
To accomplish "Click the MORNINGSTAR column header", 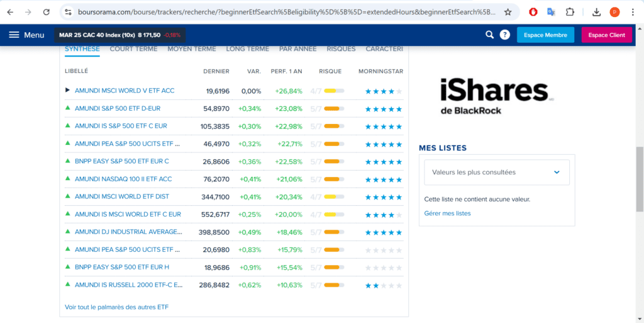I will [x=380, y=71].
